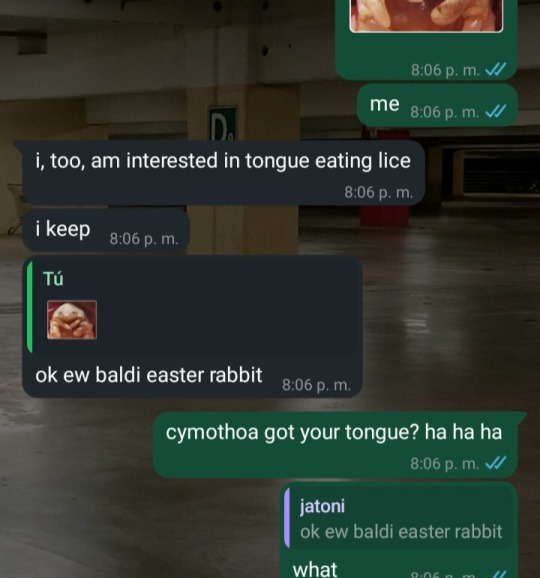Open the sent image at the top
The height and width of the screenshot is (578, 540).
point(426,16)
